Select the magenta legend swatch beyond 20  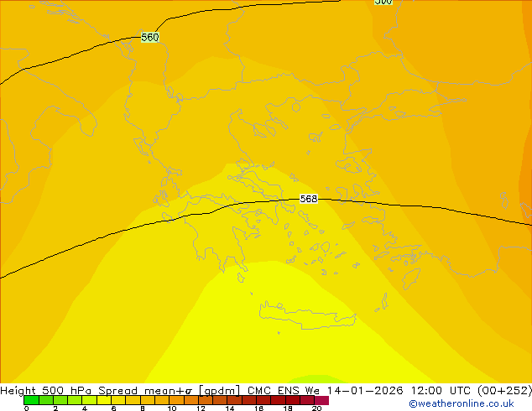tap(321, 400)
